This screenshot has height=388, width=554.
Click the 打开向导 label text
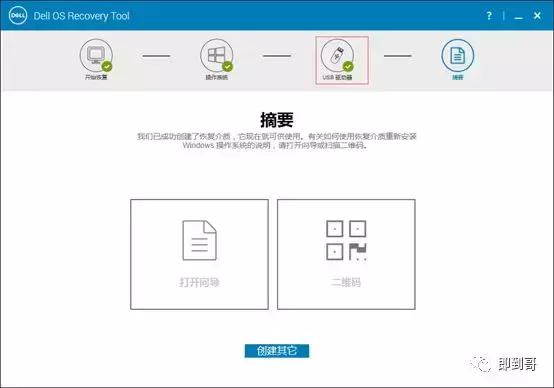pos(199,282)
